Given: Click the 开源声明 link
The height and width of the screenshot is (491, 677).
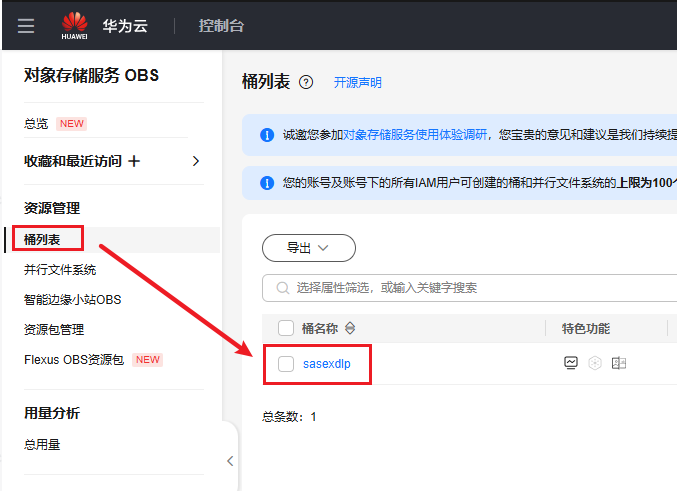Looking at the screenshot, I should [x=357, y=83].
